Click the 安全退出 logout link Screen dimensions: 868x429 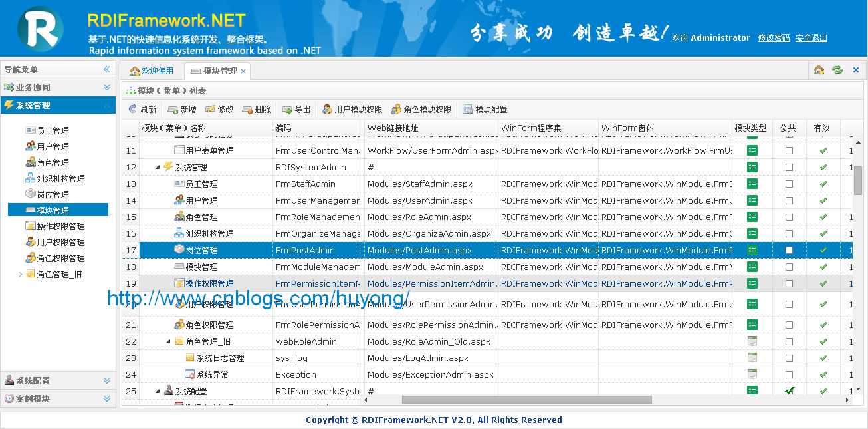tap(812, 38)
